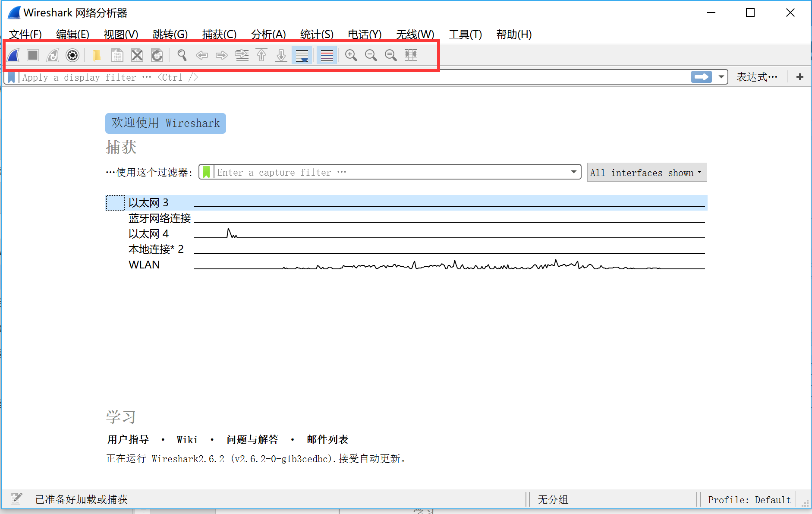Zoom in main window text
Screen dimensions: 812x514
pyautogui.click(x=351, y=55)
